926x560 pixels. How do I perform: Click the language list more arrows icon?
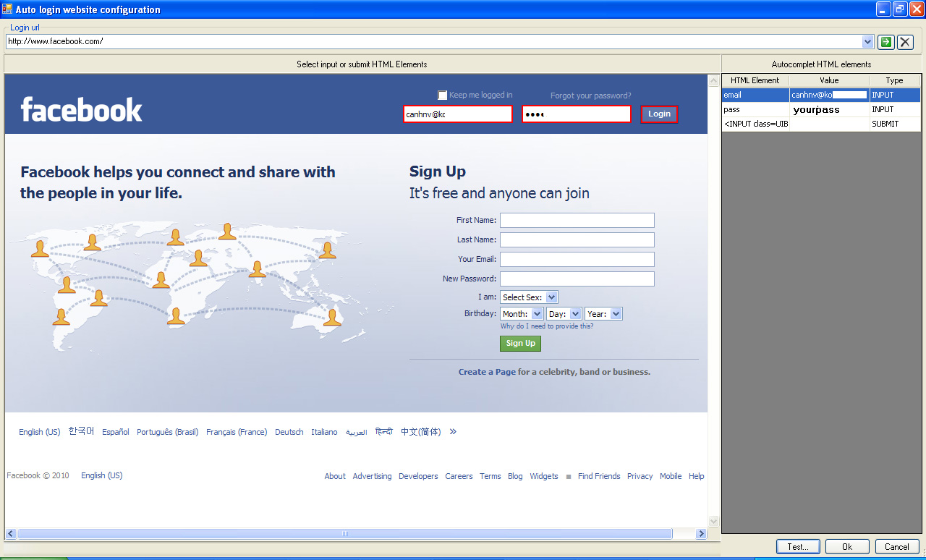(453, 431)
